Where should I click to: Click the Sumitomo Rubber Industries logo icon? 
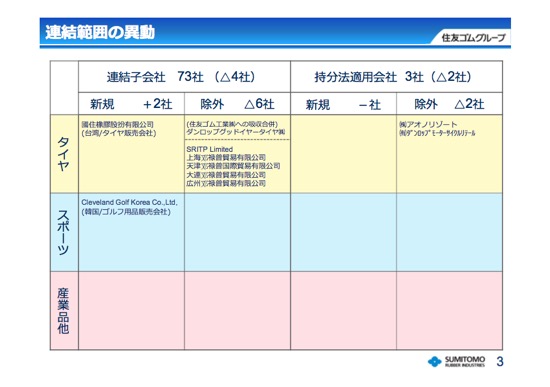[x=434, y=361]
